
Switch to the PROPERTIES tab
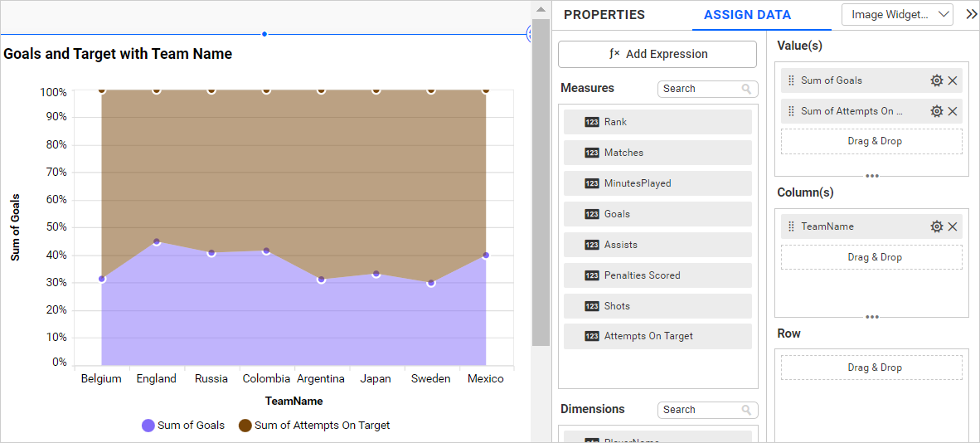coord(604,15)
